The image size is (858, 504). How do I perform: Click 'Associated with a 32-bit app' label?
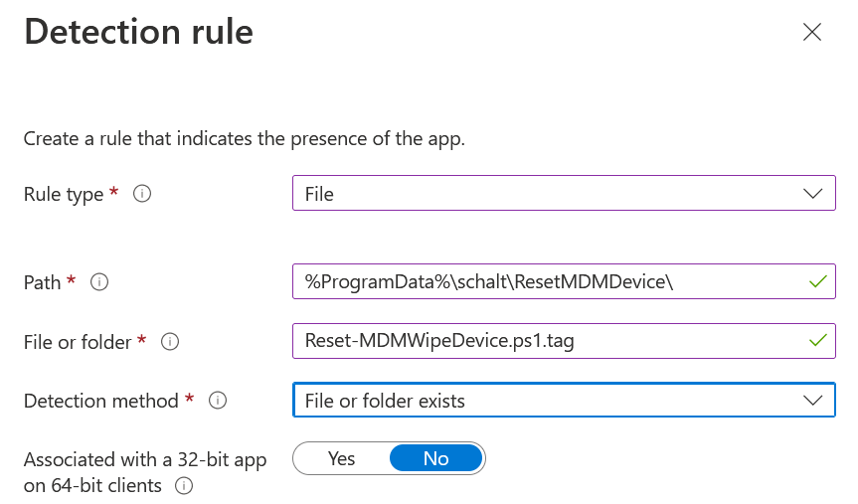[145, 460]
